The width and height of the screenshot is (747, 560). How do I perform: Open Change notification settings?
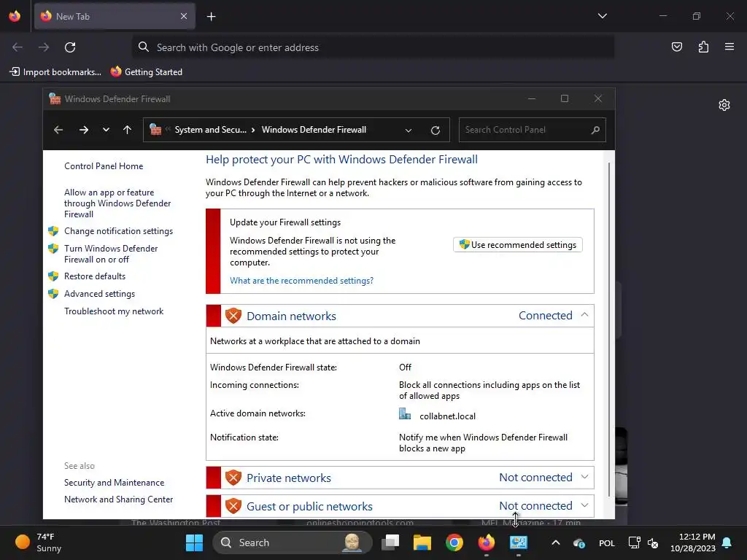click(x=119, y=231)
